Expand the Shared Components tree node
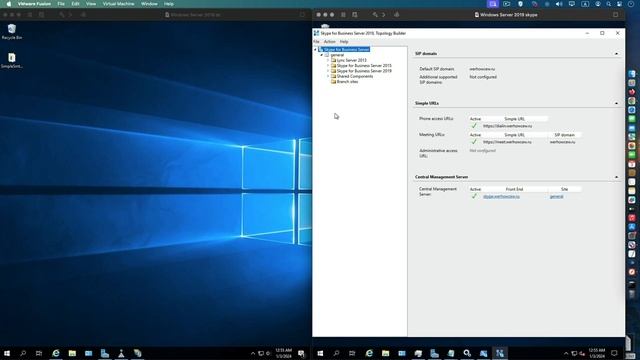Screen dimensions: 640x360 coord(328,76)
